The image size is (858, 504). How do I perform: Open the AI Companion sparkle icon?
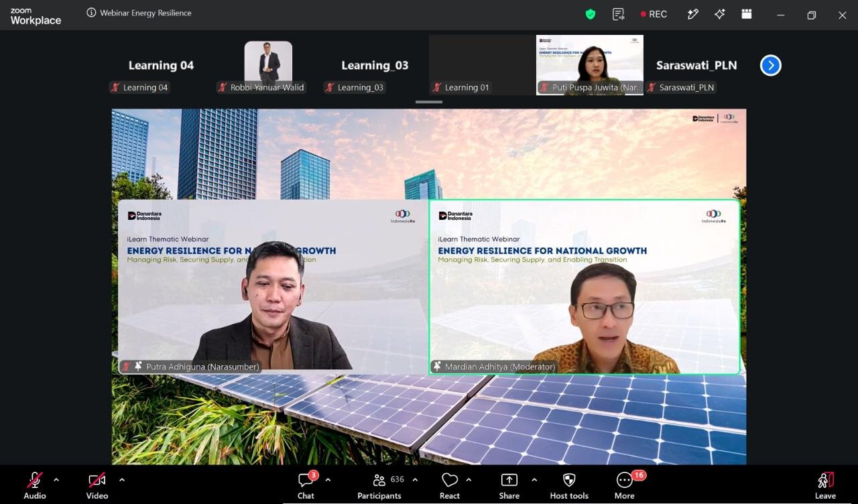(720, 14)
